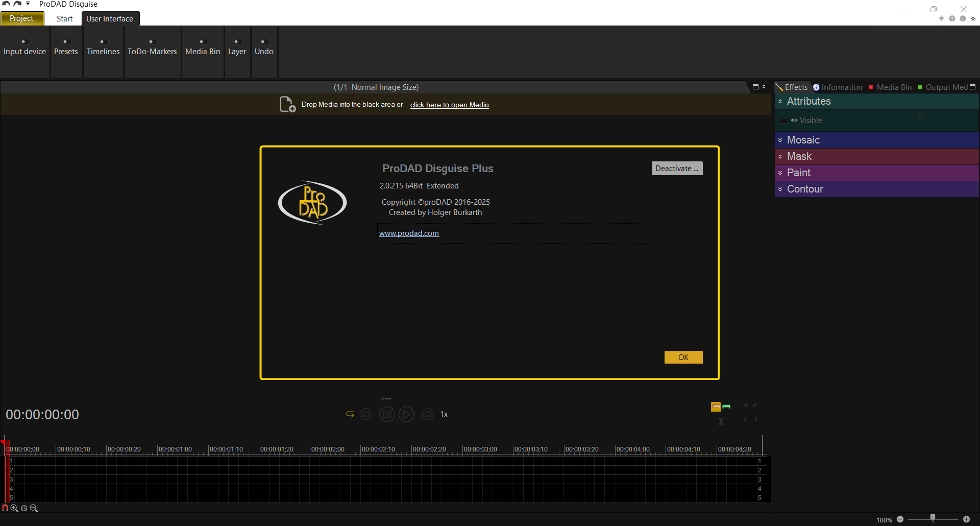980x526 pixels.
Task: Open the Output Media panel tab
Action: coord(943,87)
